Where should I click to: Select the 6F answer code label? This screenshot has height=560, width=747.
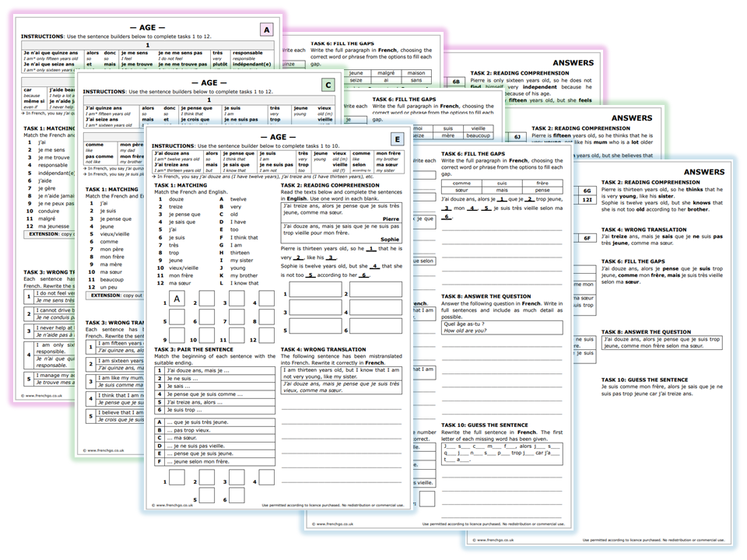[x=587, y=238]
